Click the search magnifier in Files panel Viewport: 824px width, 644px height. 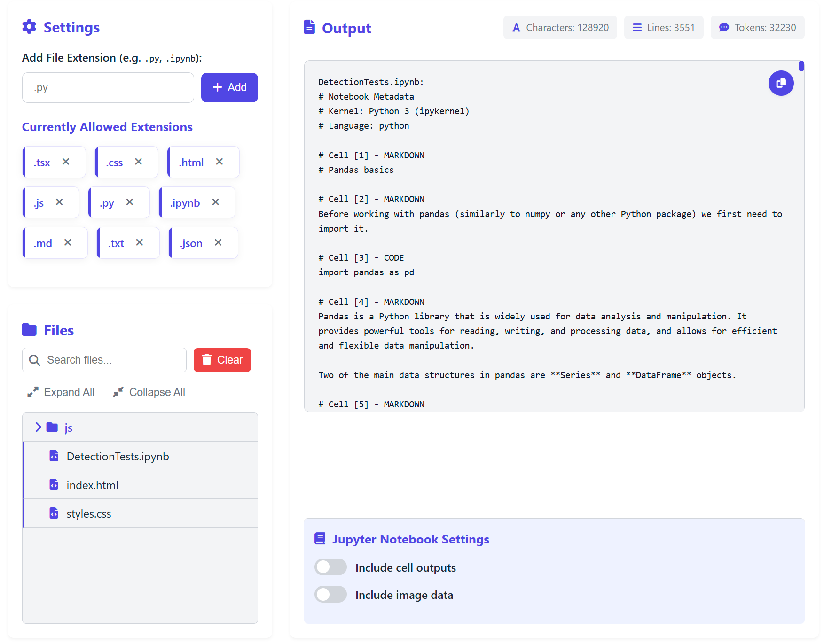tap(34, 360)
